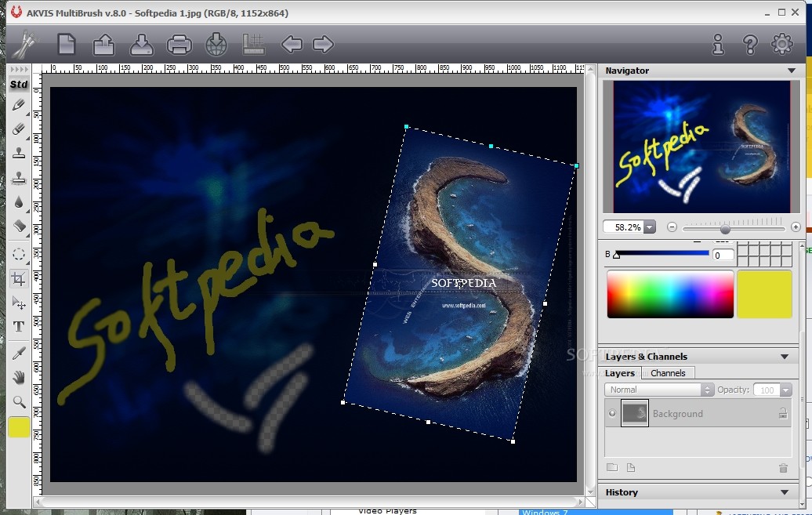Screen dimensions: 812x515
Task: Toggle the grid and rulers icon
Action: click(x=254, y=44)
